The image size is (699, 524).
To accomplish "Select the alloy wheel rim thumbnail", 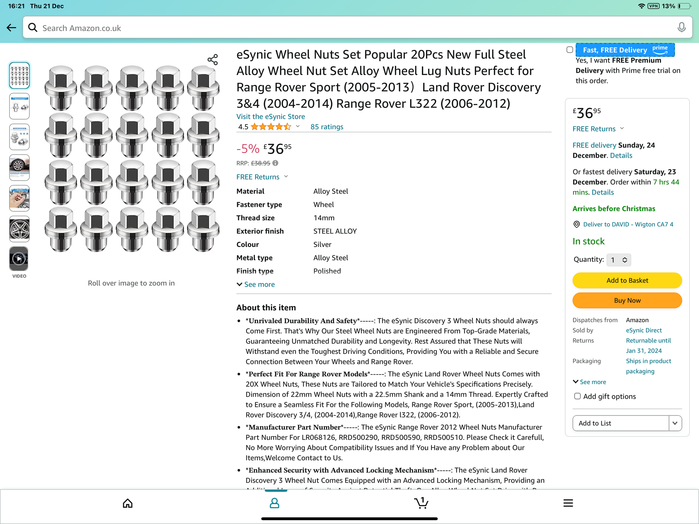I will pyautogui.click(x=19, y=229).
